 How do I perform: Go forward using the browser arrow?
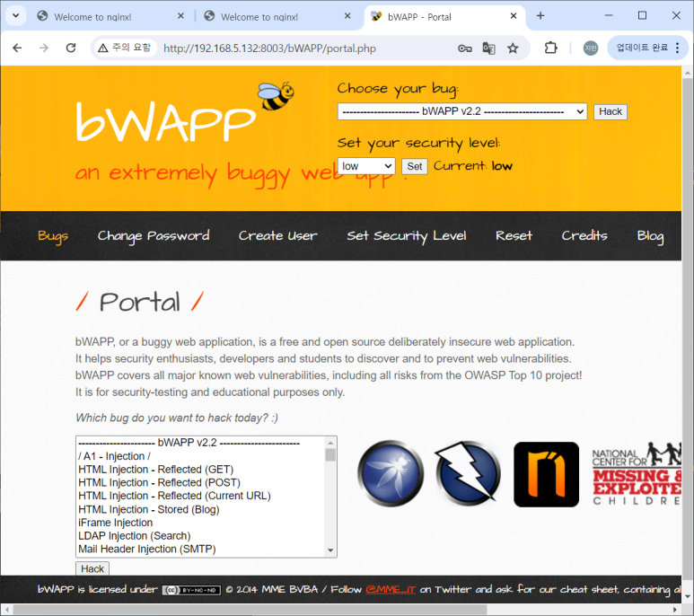(44, 48)
